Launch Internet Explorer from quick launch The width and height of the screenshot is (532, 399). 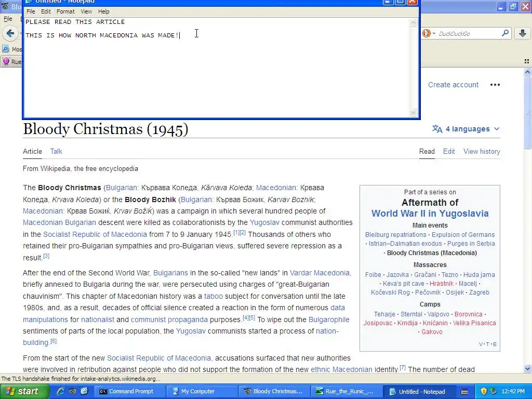pyautogui.click(x=61, y=391)
